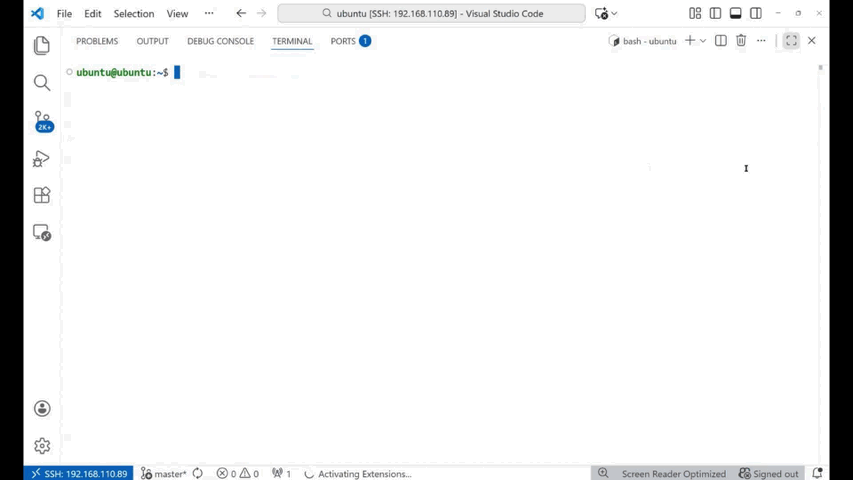Image resolution: width=853 pixels, height=480 pixels.
Task: Switch to the PORTS tab
Action: (x=350, y=41)
